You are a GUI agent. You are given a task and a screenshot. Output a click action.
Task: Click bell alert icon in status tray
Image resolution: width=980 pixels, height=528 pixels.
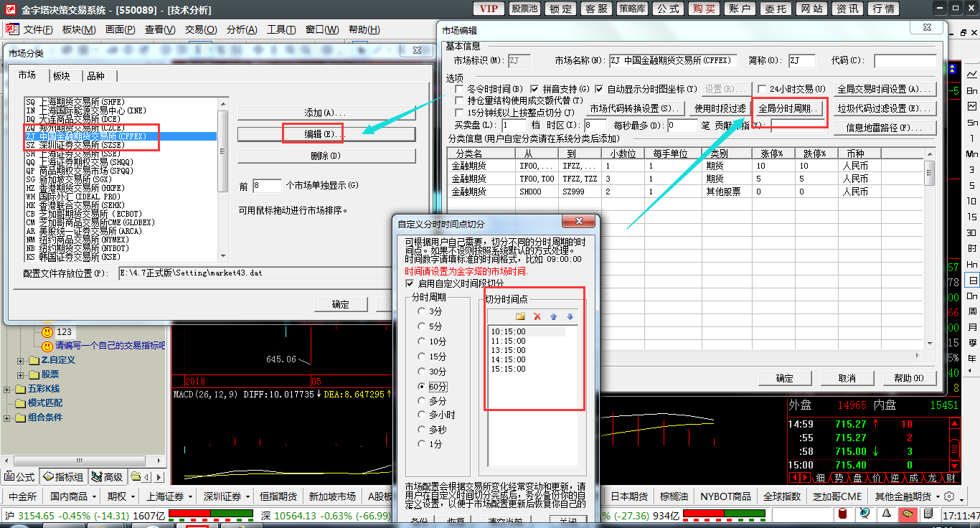(x=887, y=514)
